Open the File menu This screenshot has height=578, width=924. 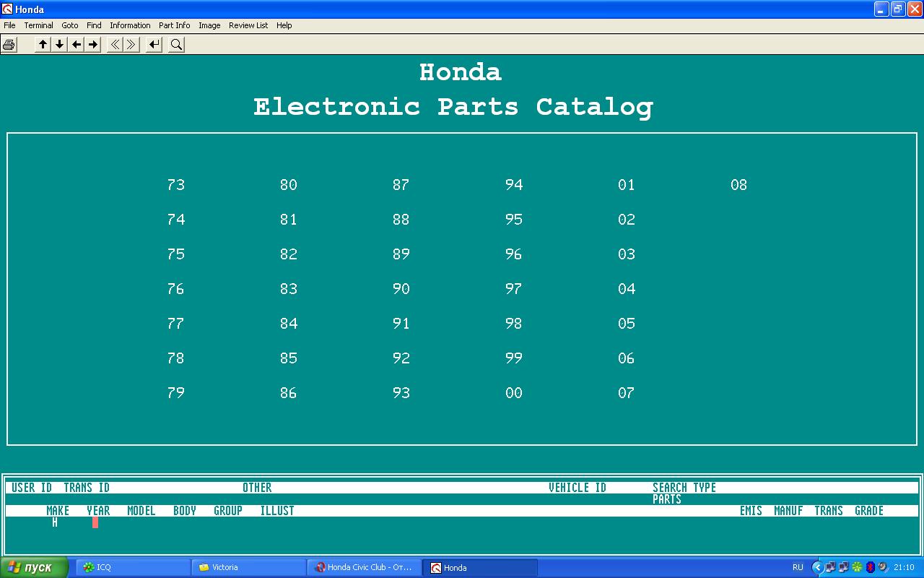[9, 25]
